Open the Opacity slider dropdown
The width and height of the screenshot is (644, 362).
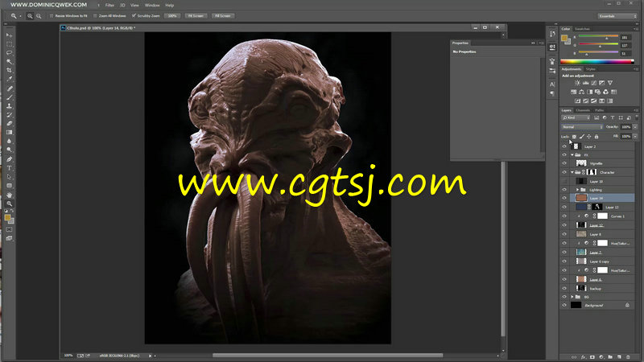635,127
